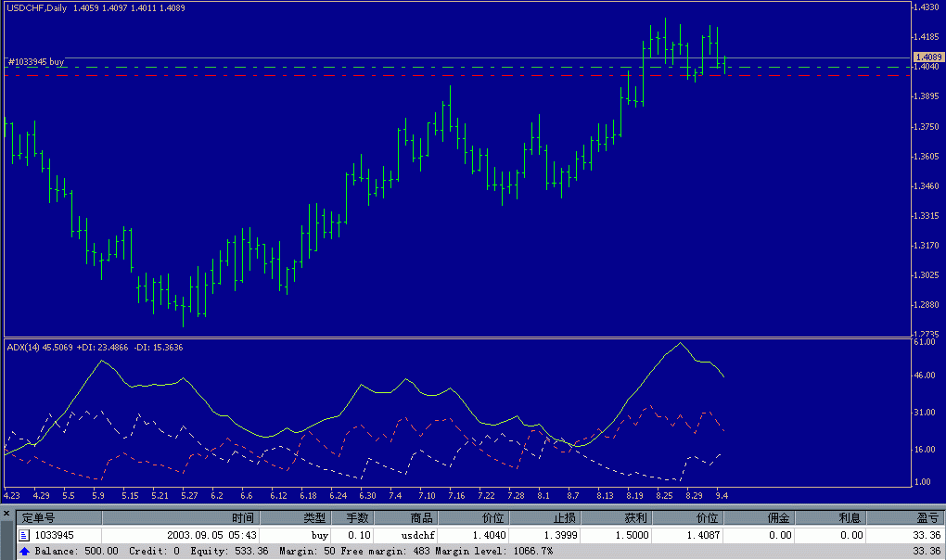Click the profit 33.36 in the order row
The image size is (946, 560).
pos(927,535)
